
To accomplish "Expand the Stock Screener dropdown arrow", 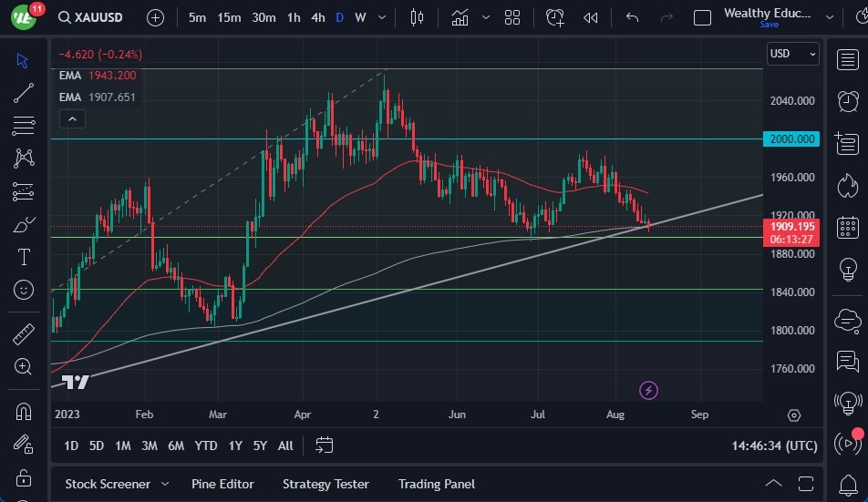I will click(165, 484).
